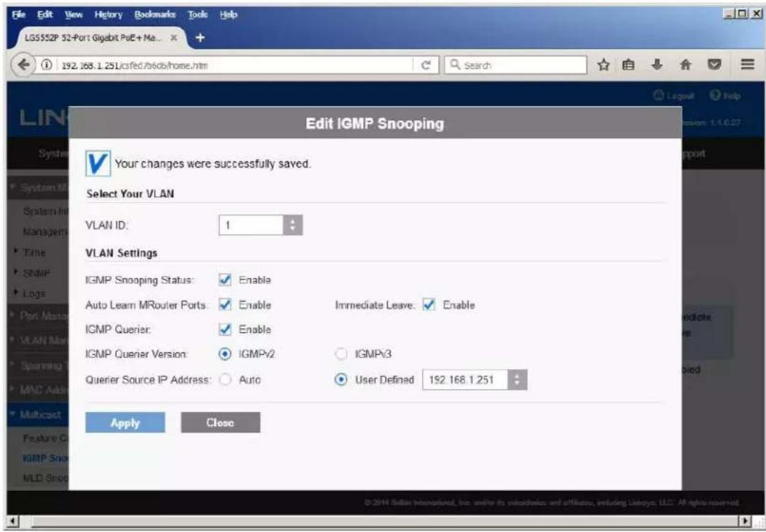Open the 192.168.1.251 source IP dropdown

click(x=474, y=380)
